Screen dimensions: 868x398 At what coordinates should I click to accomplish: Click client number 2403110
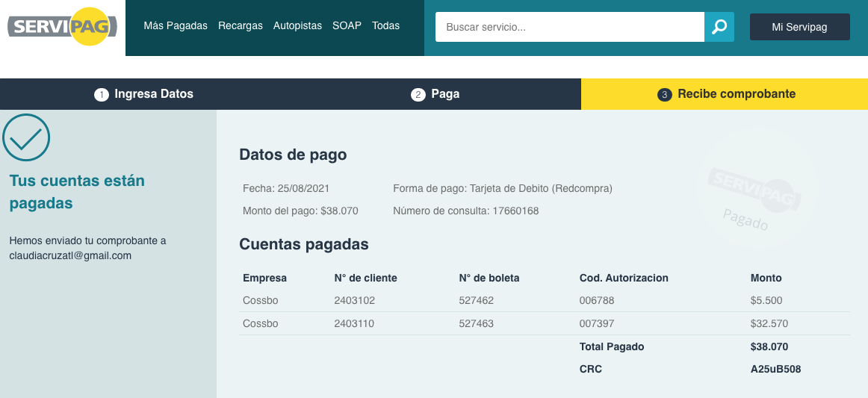(354, 323)
